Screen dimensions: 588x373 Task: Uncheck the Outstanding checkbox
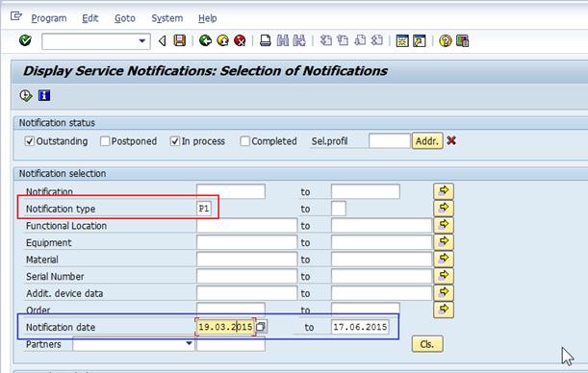point(29,141)
